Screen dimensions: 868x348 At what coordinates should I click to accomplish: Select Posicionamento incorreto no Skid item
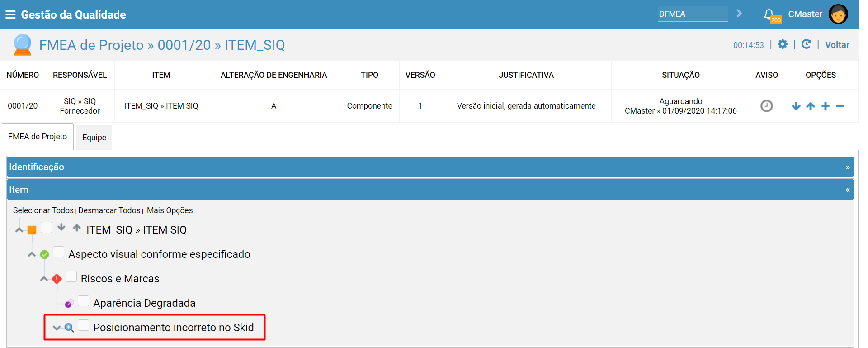(x=174, y=328)
